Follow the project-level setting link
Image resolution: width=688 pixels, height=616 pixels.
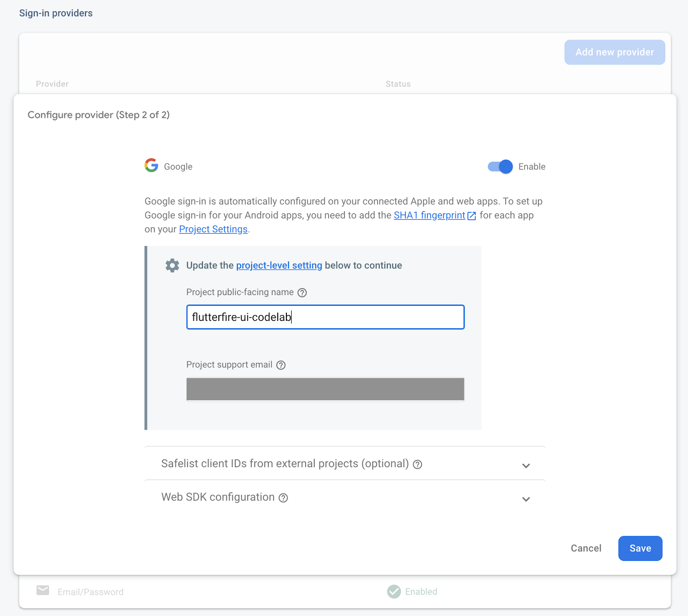[x=279, y=265]
